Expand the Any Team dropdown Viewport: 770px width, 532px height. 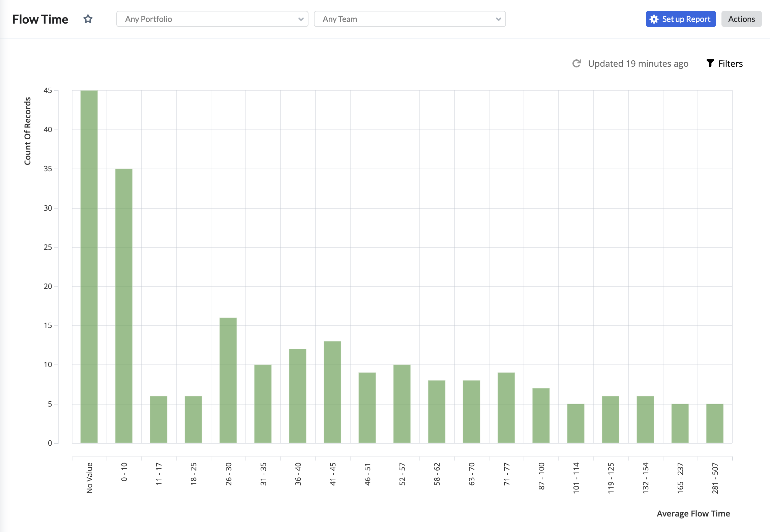410,19
